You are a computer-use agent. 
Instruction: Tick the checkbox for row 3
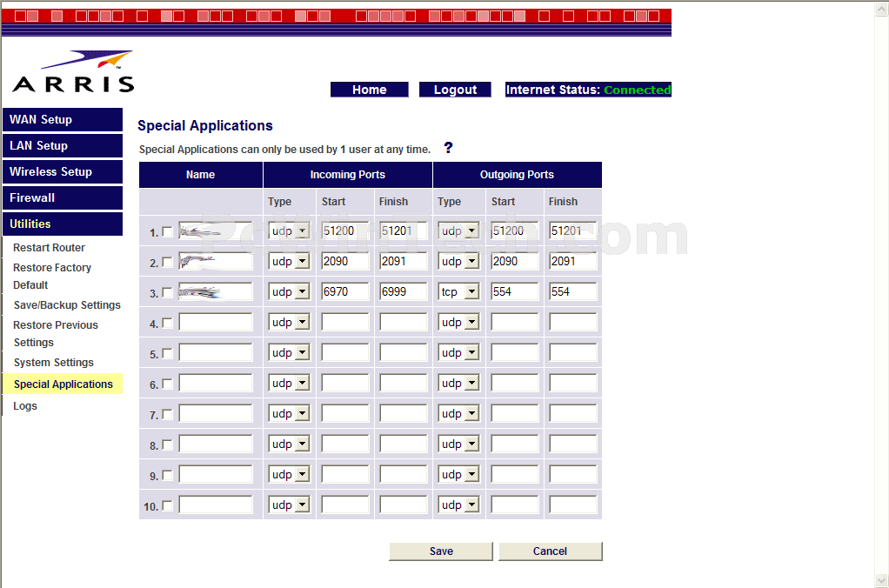167,292
